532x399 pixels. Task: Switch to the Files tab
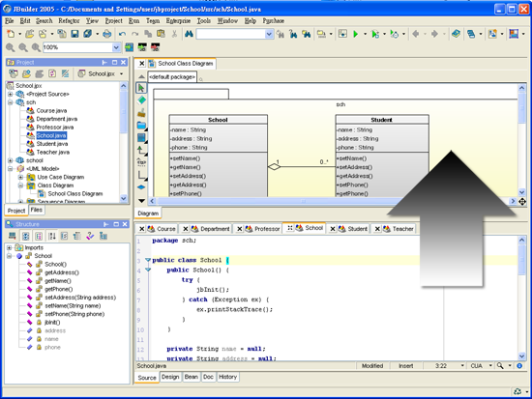37,210
